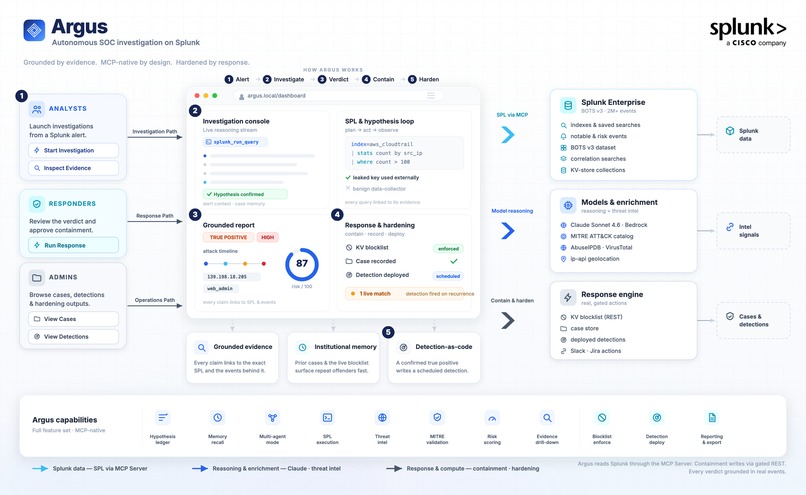Click the Splunk data cube icon
This screenshot has width=806, height=495.
(x=730, y=131)
